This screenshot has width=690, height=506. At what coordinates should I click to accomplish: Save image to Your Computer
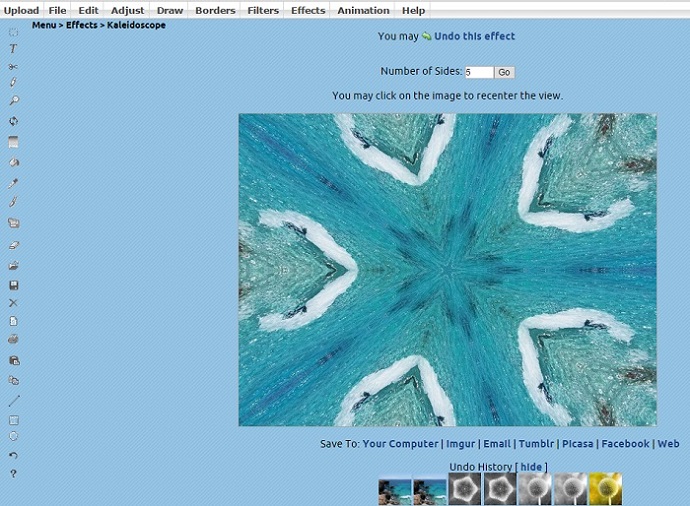pyautogui.click(x=400, y=444)
